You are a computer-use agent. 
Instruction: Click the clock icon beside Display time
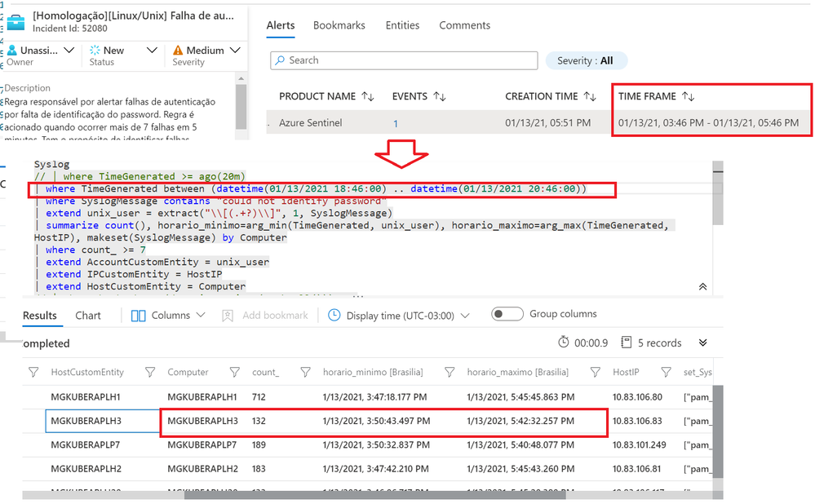[334, 316]
